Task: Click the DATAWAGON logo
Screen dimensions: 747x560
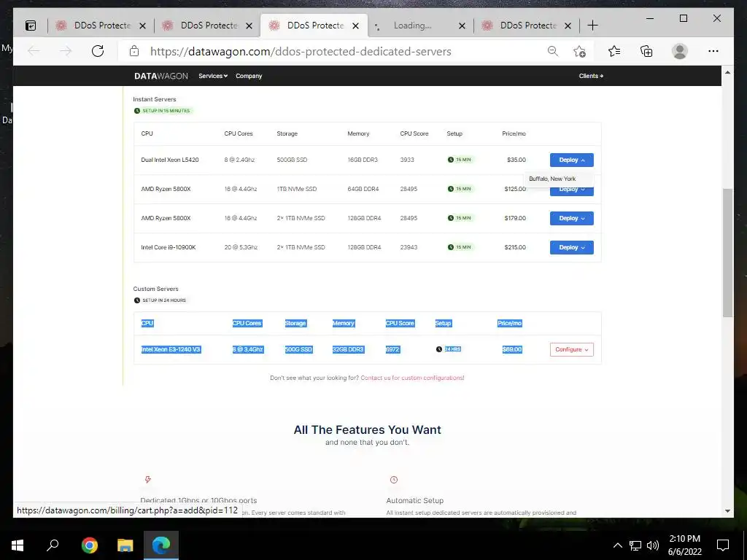Action: tap(161, 76)
